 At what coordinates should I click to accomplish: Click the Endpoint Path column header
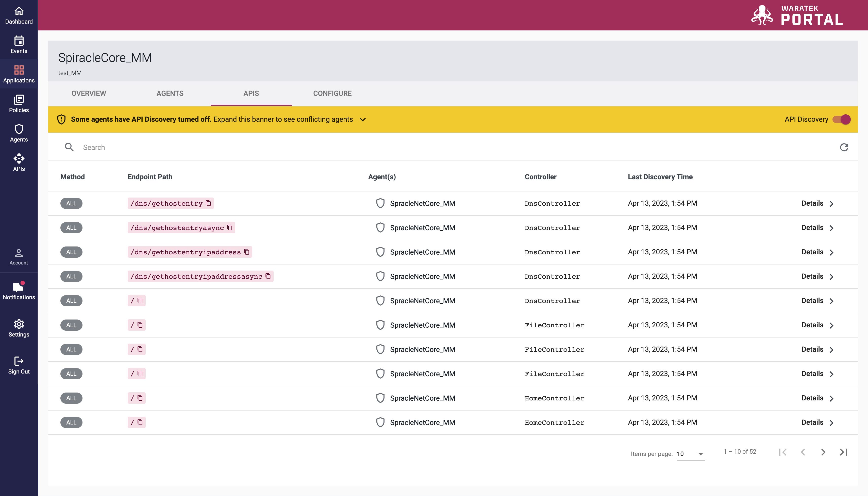point(150,177)
